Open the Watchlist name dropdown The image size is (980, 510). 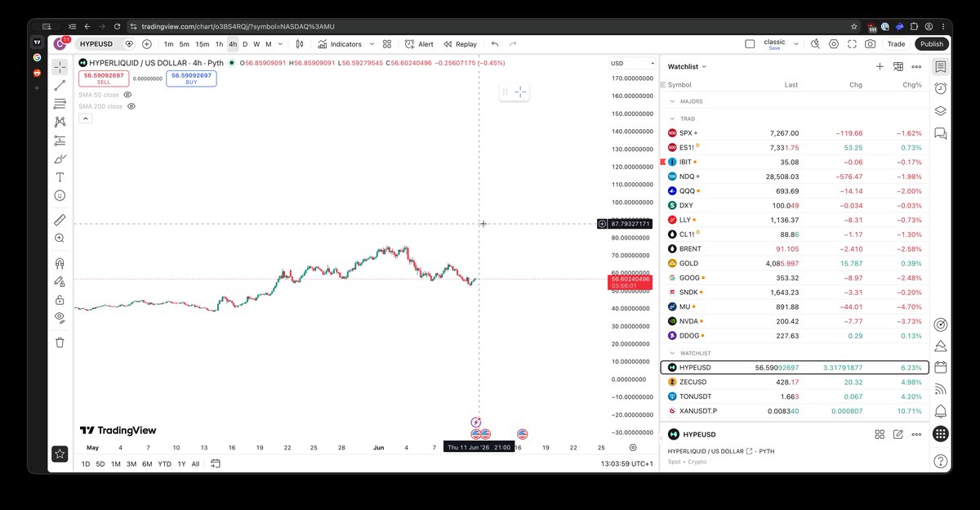pyautogui.click(x=687, y=66)
